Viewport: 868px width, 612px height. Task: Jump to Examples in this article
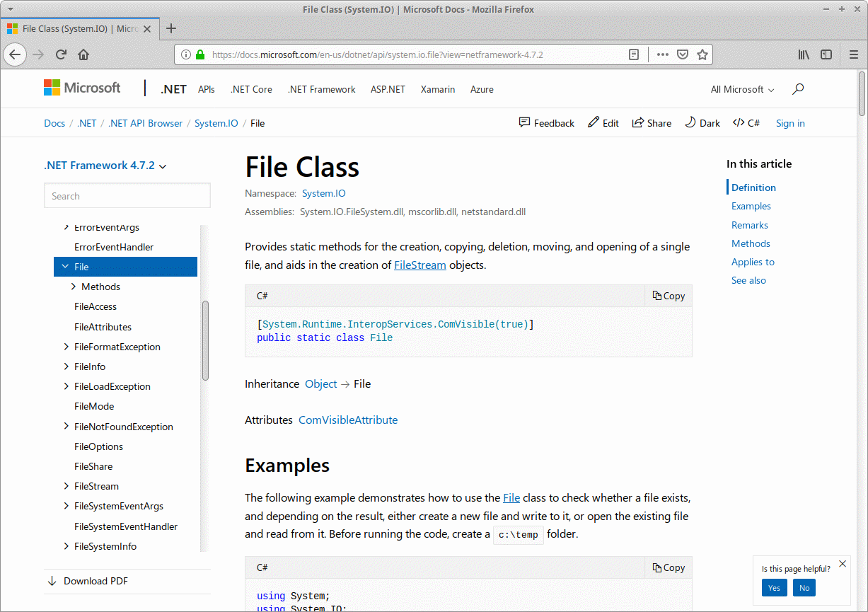(x=751, y=206)
